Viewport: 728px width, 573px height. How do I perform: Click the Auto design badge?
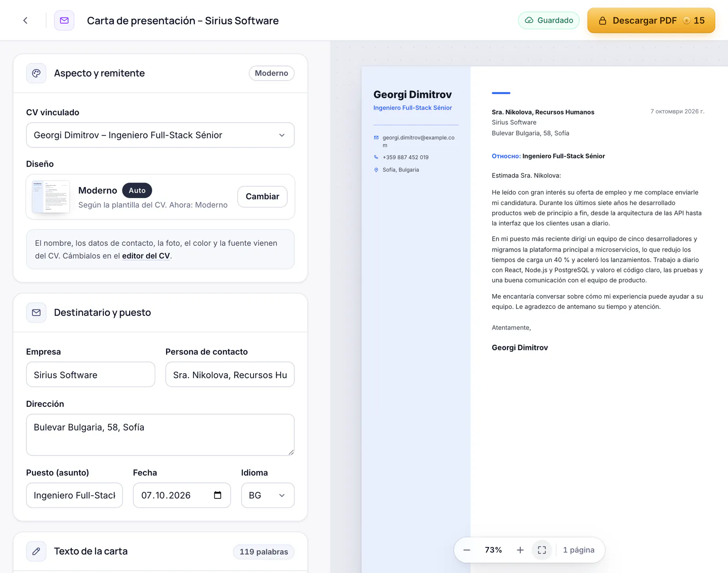(x=137, y=190)
